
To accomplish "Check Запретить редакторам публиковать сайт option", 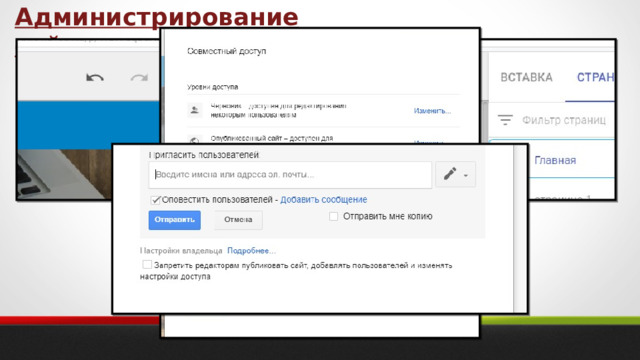I will coord(147,264).
